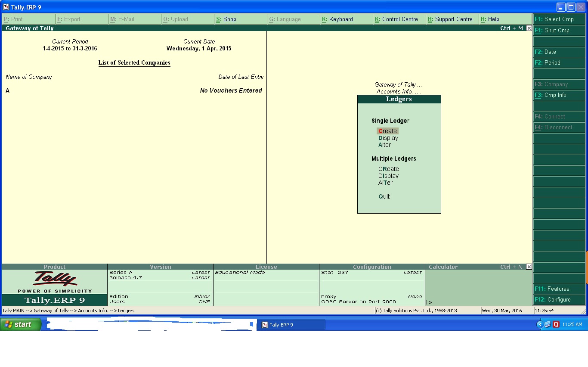This screenshot has width=588, height=367.
Task: Open the Keyboard option
Action: 347,19
